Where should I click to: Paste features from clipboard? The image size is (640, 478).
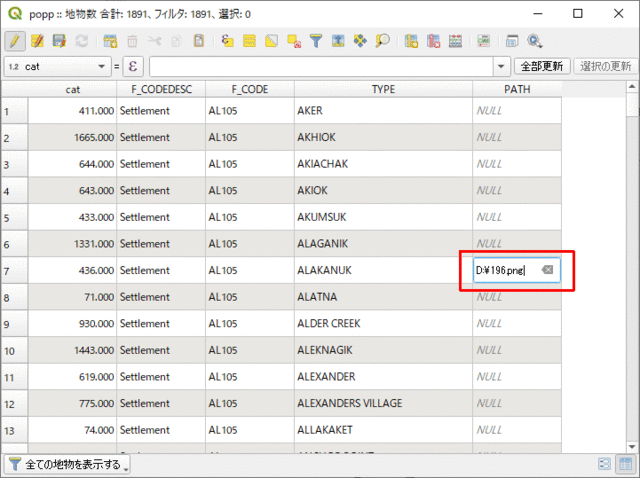pyautogui.click(x=199, y=41)
